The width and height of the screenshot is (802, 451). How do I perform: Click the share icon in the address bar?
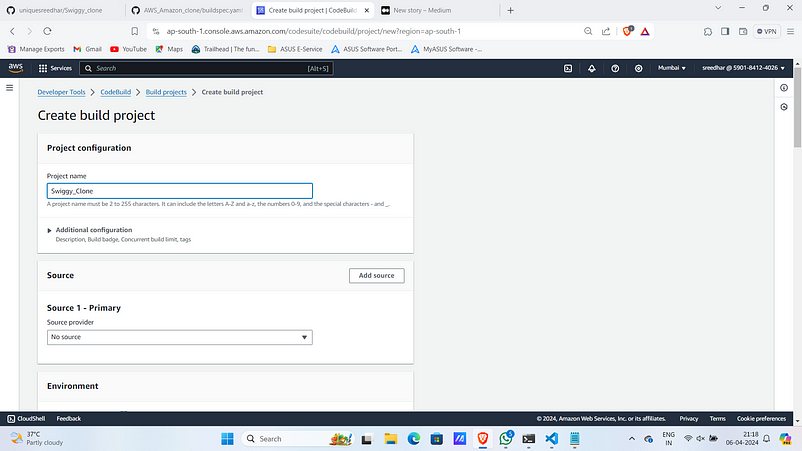coord(606,31)
